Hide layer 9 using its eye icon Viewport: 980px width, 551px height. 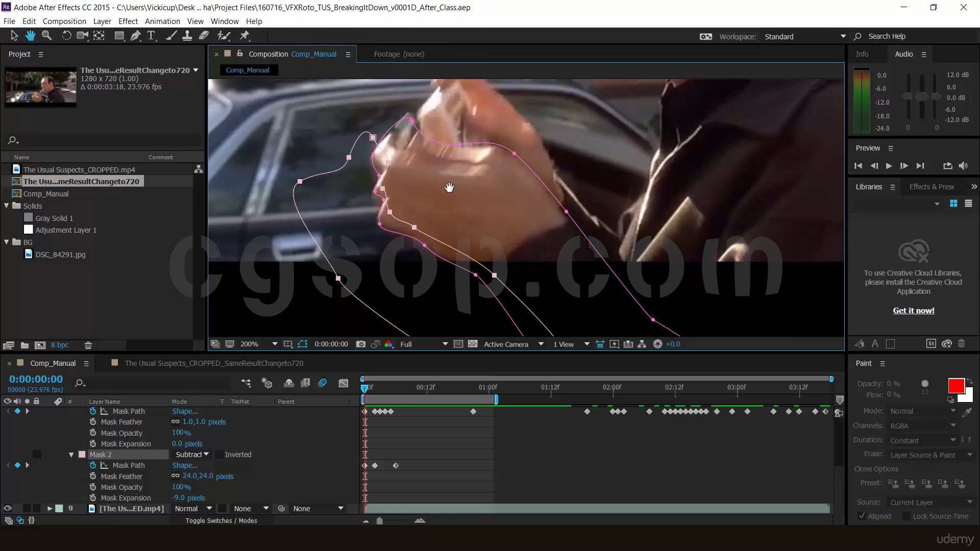pyautogui.click(x=7, y=509)
